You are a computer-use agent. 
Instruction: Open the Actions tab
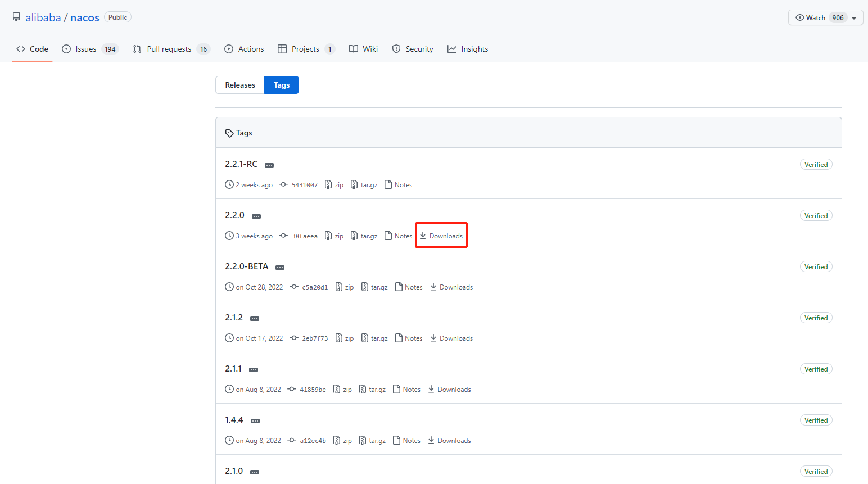[x=244, y=49]
